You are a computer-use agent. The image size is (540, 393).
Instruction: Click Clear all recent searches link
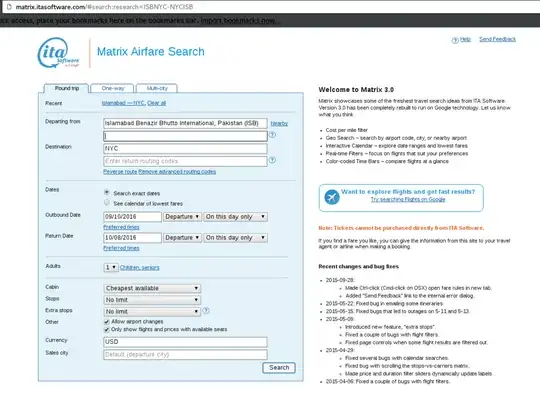(x=156, y=103)
